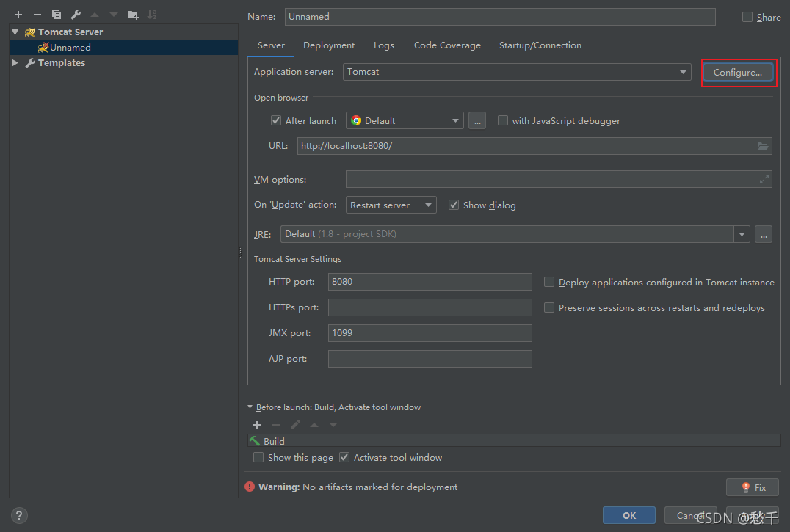Remove before-launch task minus icon
This screenshot has height=532, width=790.
point(276,425)
